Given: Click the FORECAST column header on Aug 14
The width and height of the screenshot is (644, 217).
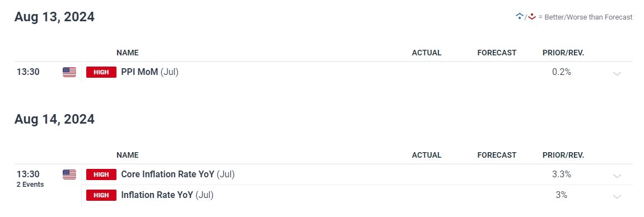Looking at the screenshot, I should [x=497, y=155].
